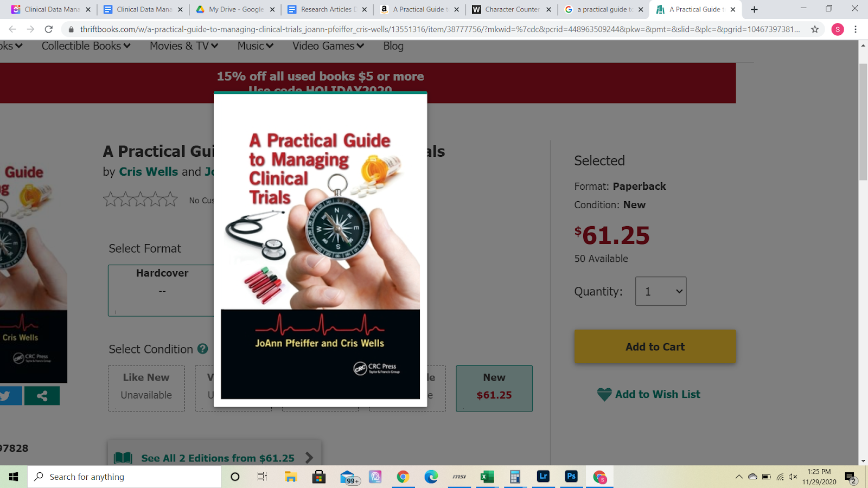Click the Add to Cart button

click(x=655, y=346)
